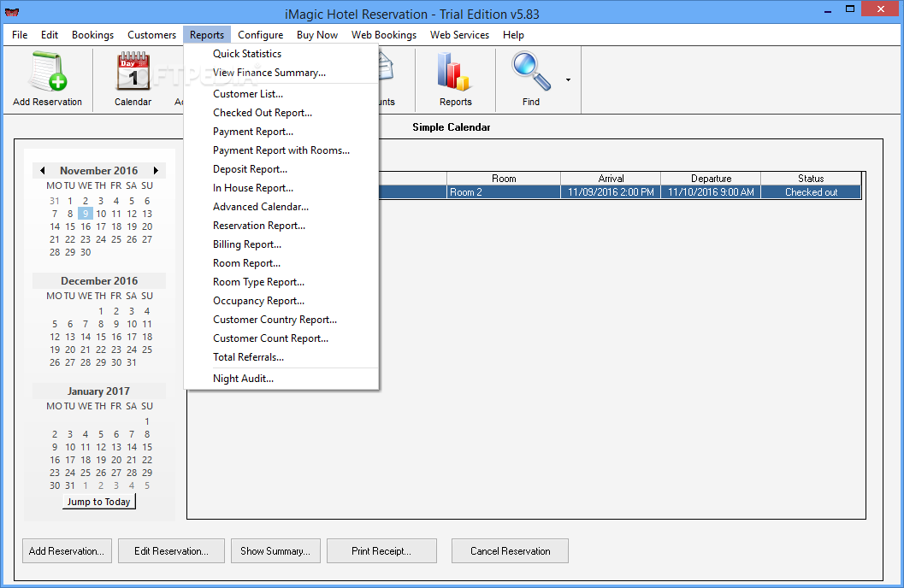
Task: Click the Jump to Today button
Action: coord(99,502)
